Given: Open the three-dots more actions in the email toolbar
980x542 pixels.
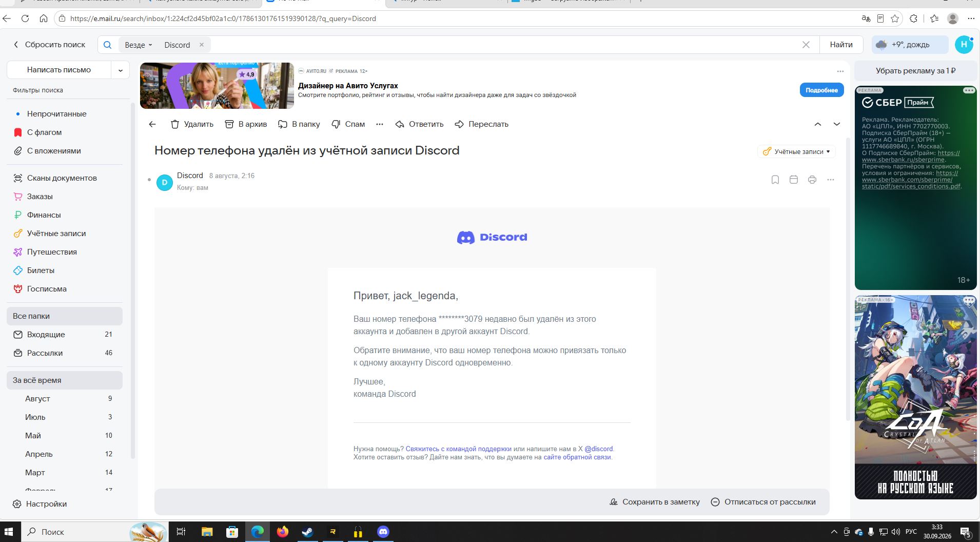Looking at the screenshot, I should click(380, 124).
